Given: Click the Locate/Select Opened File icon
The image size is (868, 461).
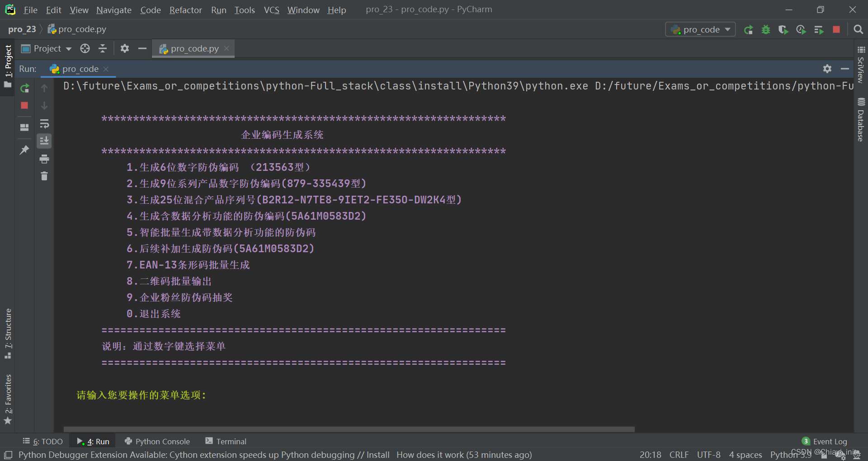Looking at the screenshot, I should [85, 48].
